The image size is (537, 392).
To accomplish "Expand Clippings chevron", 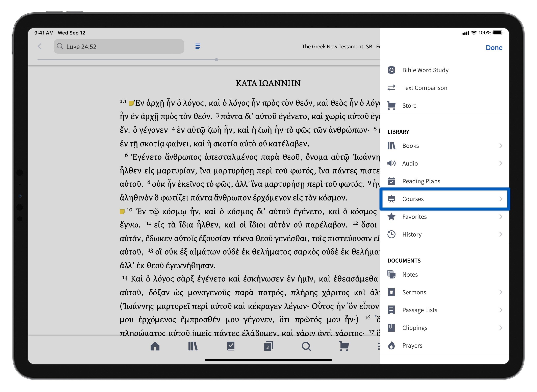I will click(501, 328).
